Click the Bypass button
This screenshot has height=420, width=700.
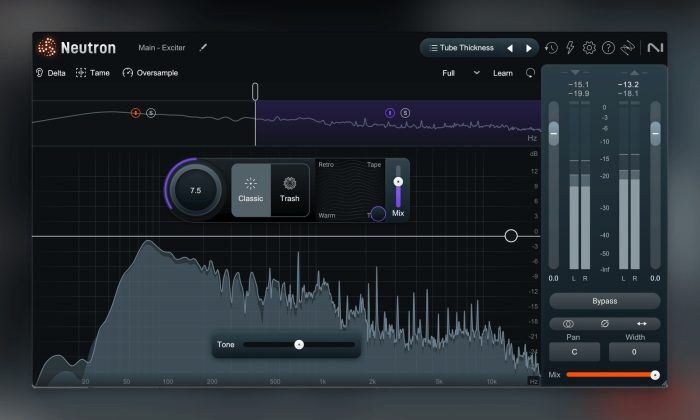[x=604, y=301]
